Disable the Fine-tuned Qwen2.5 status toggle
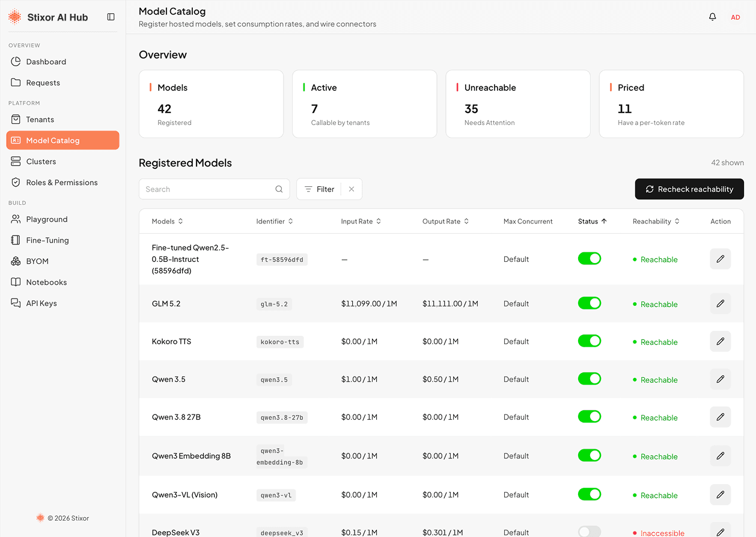Viewport: 756px width, 537px height. coord(590,258)
